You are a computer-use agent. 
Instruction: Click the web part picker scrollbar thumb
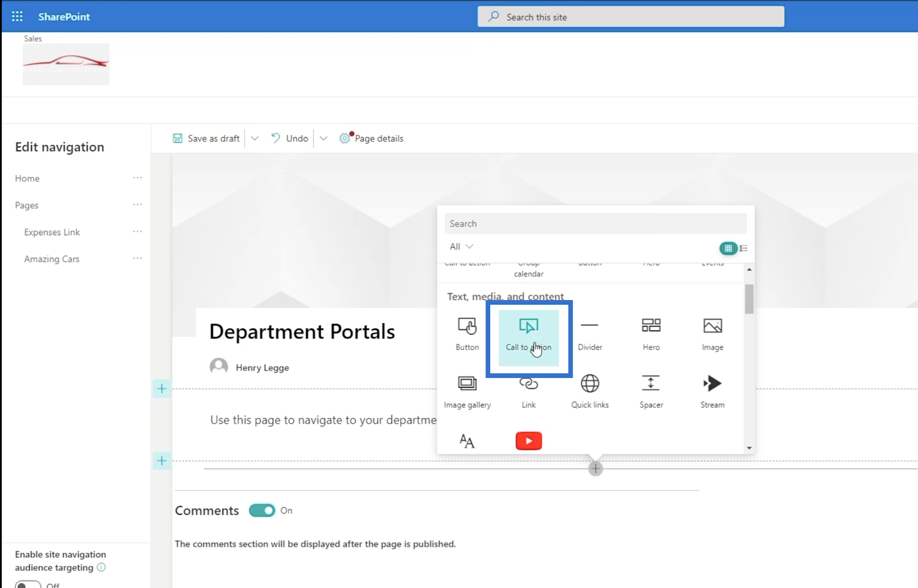[x=749, y=299]
